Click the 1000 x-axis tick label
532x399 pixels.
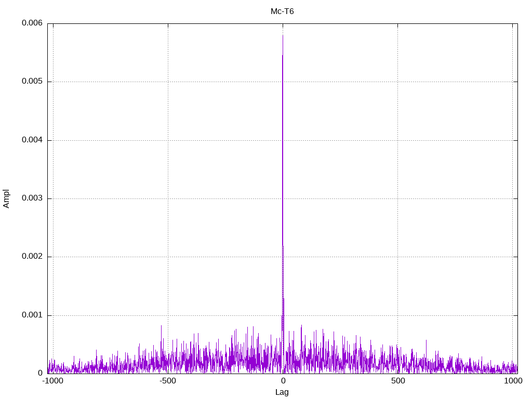point(513,381)
